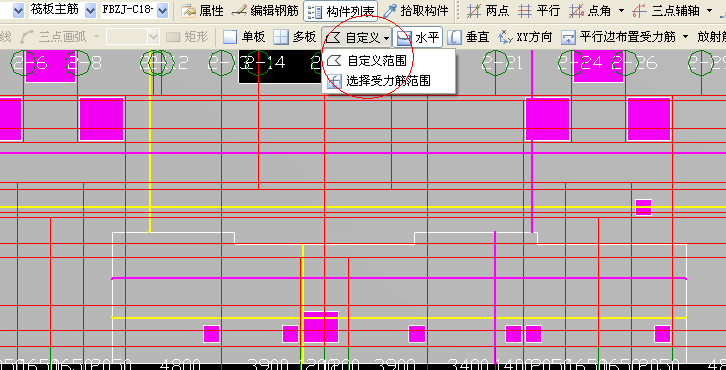Open the FBZJ-C18 component name dropdown

tap(162, 10)
